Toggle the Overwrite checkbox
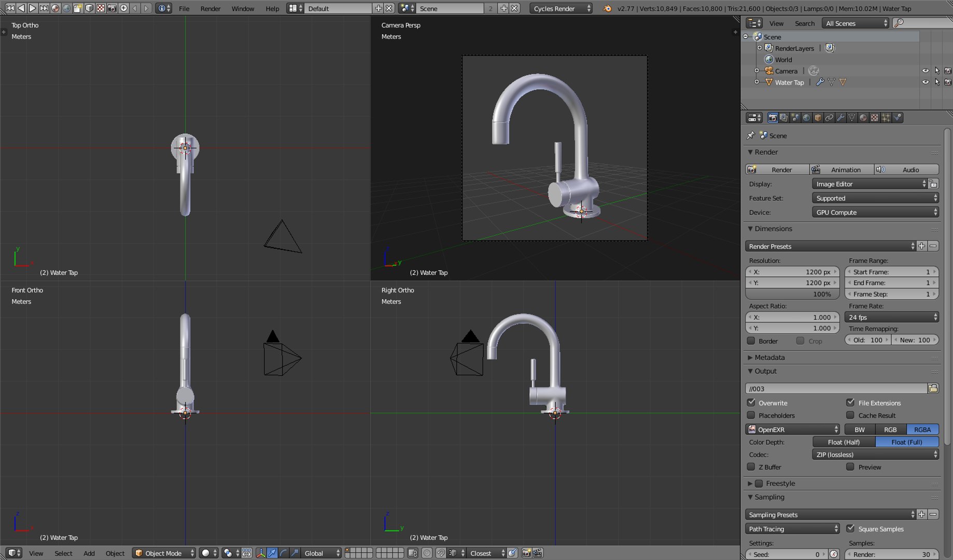 coord(751,402)
